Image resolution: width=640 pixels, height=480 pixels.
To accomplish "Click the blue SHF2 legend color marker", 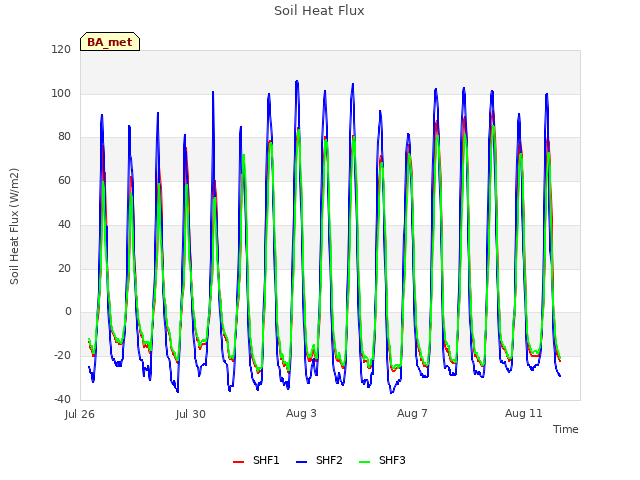I will click(301, 462).
